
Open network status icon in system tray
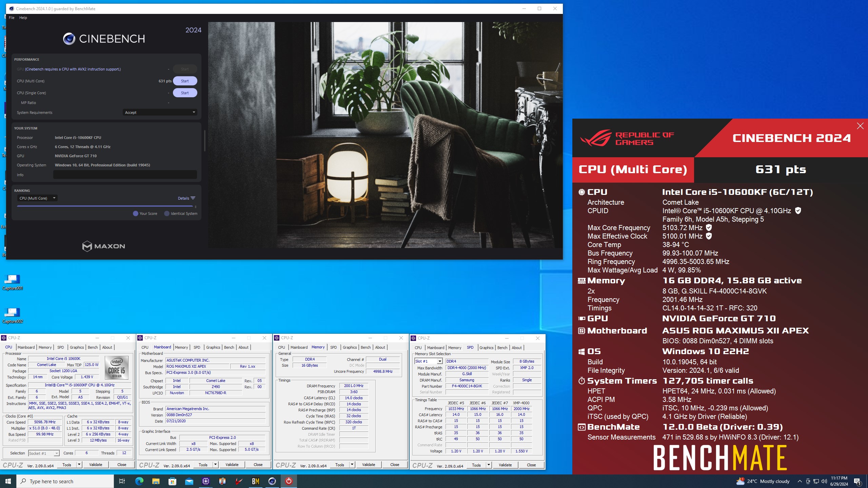[x=816, y=481]
